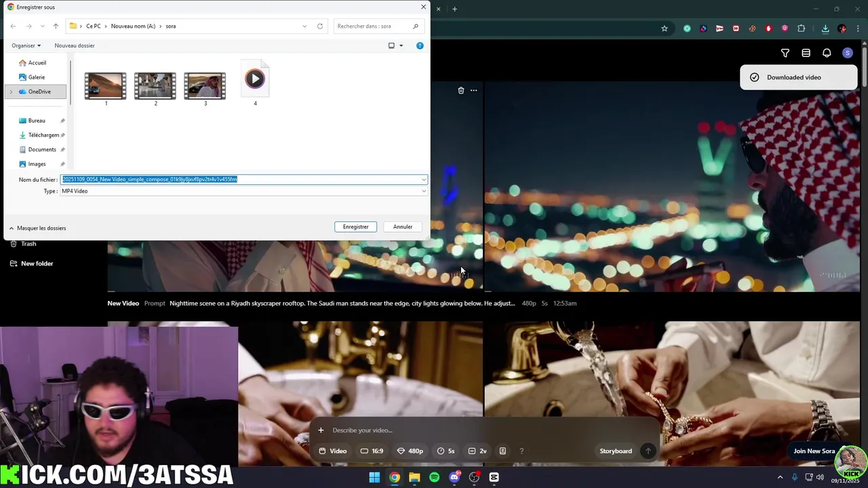
Task: Open Sora notifications bell
Action: [827, 53]
